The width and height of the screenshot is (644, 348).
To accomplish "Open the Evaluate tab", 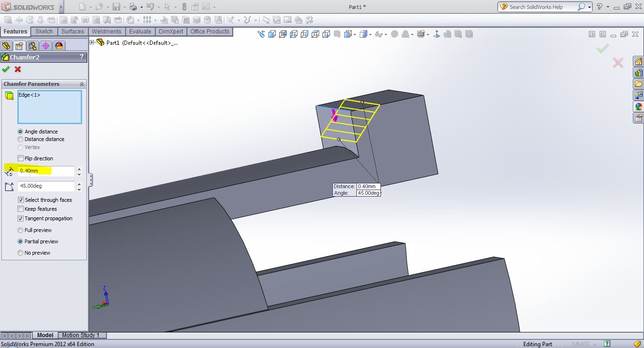I will click(140, 32).
